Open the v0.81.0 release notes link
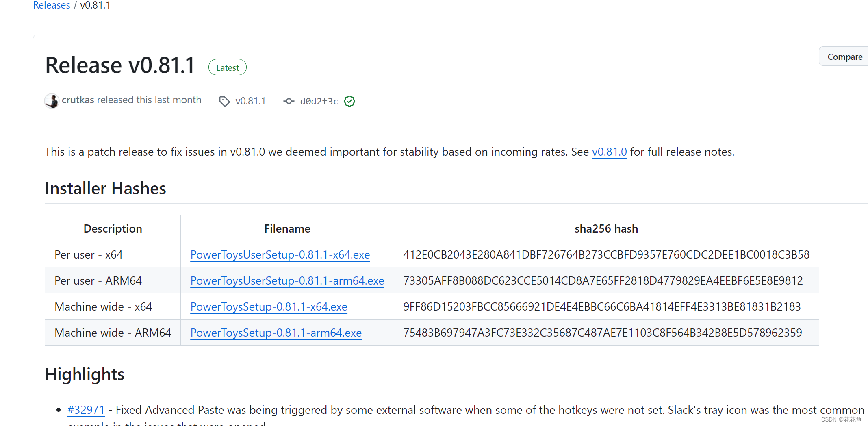This screenshot has width=868, height=426. pos(609,152)
